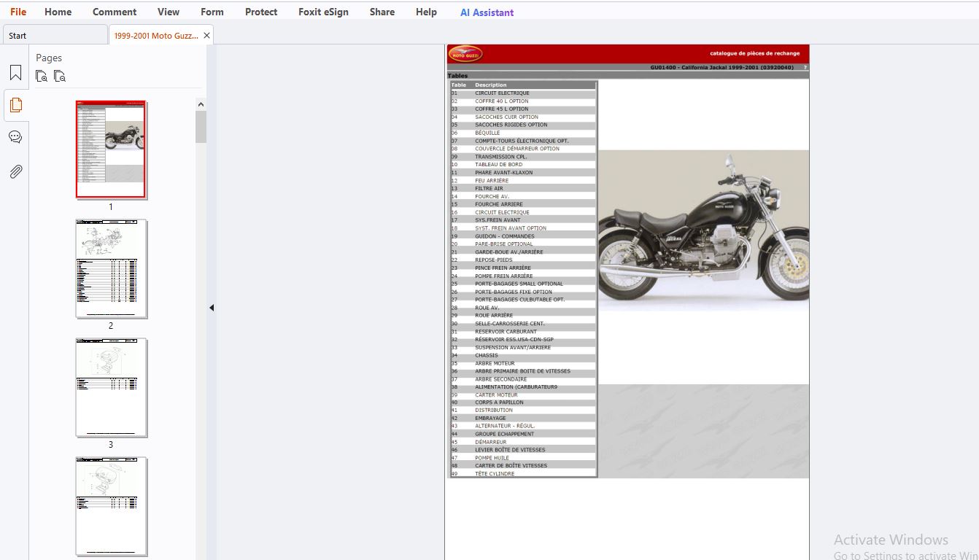Click the reduce page thumbnails icon
979x560 pixels.
(60, 76)
